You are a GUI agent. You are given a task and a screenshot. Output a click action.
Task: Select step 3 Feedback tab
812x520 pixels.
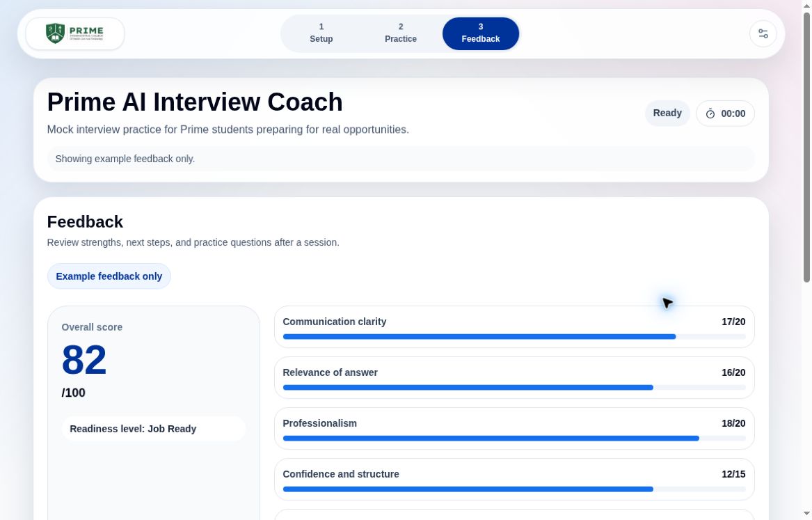click(x=481, y=33)
